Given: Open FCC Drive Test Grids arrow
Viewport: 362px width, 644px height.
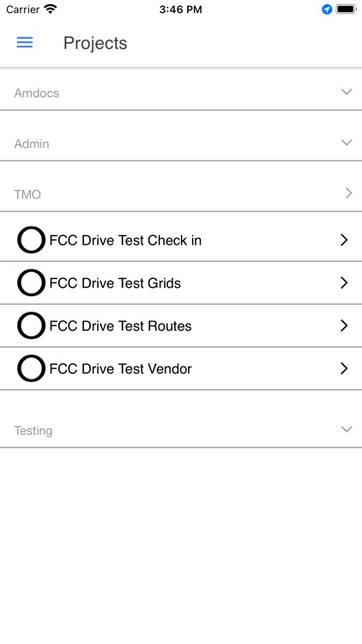Looking at the screenshot, I should (344, 283).
